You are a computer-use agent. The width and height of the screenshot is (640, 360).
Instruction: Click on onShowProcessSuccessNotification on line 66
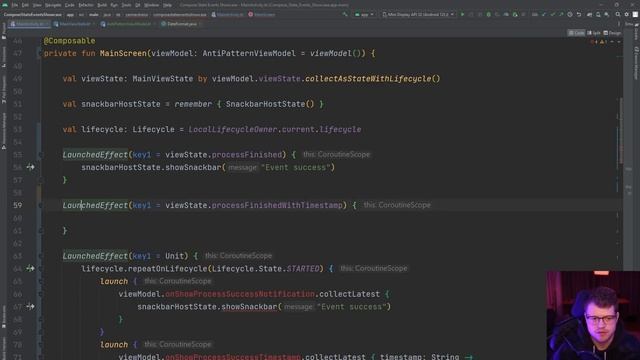pos(240,294)
